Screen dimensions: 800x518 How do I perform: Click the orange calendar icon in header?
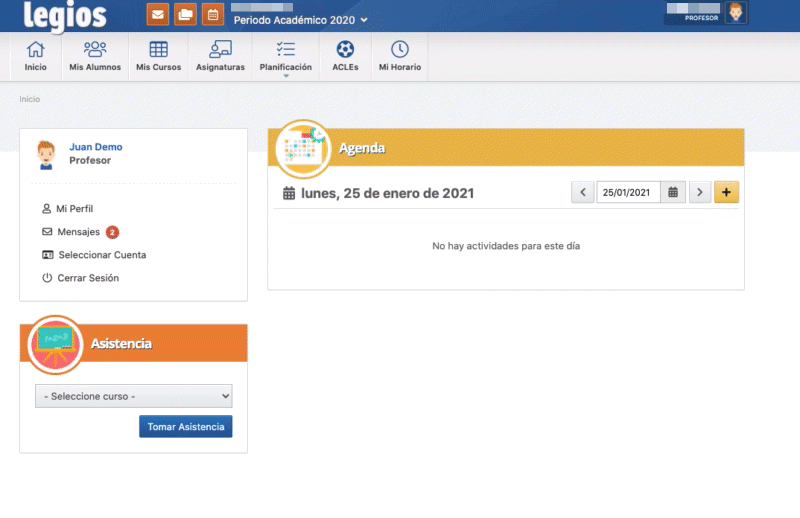(212, 14)
